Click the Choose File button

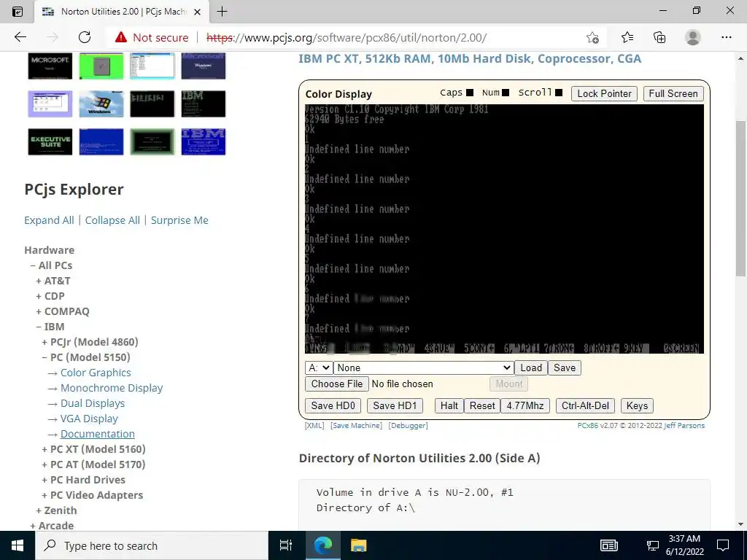tap(337, 384)
